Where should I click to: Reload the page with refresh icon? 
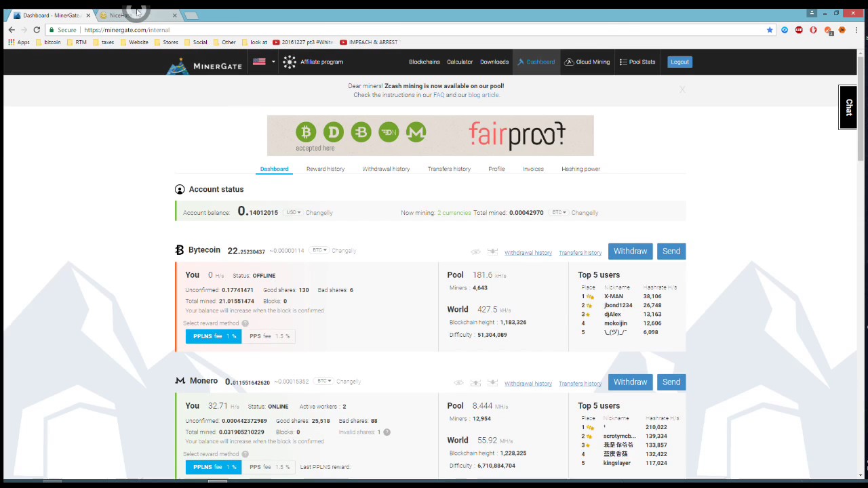tap(37, 30)
